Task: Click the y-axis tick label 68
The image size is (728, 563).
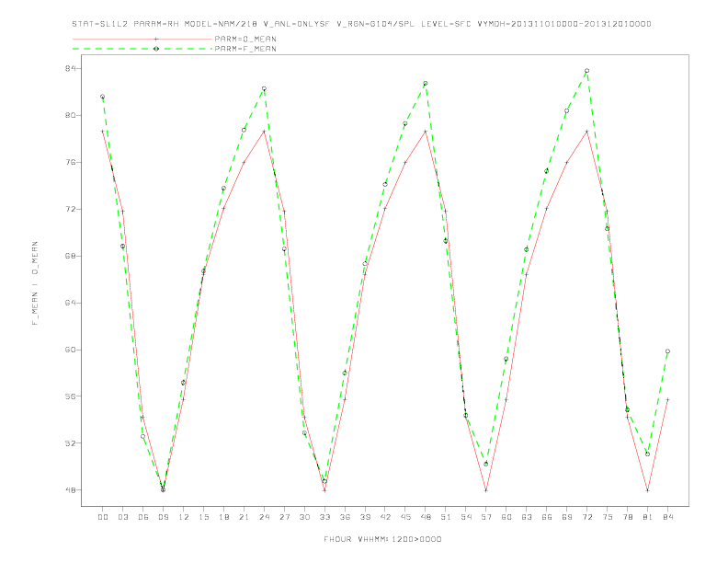Action: click(71, 256)
